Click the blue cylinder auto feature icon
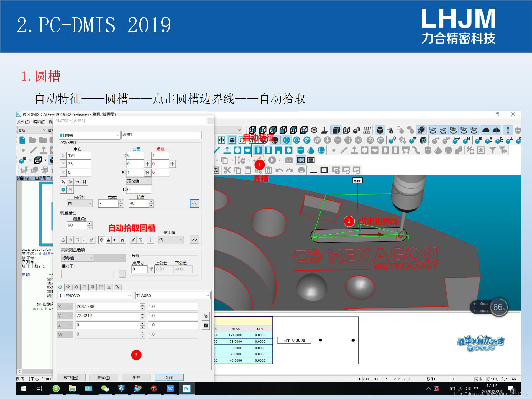Image resolution: width=532 pixels, height=399 pixels. click(x=300, y=150)
